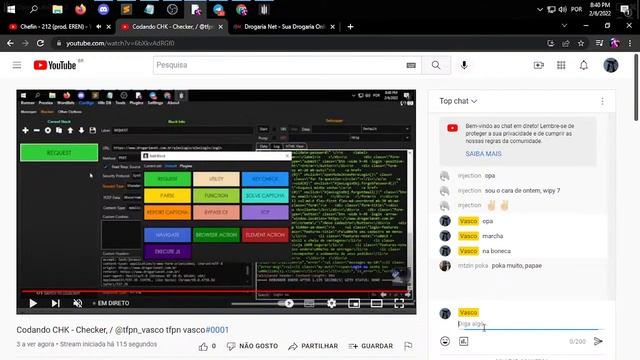Open SAIBA MAIS link in chat
The image size is (640, 360).
[483, 154]
